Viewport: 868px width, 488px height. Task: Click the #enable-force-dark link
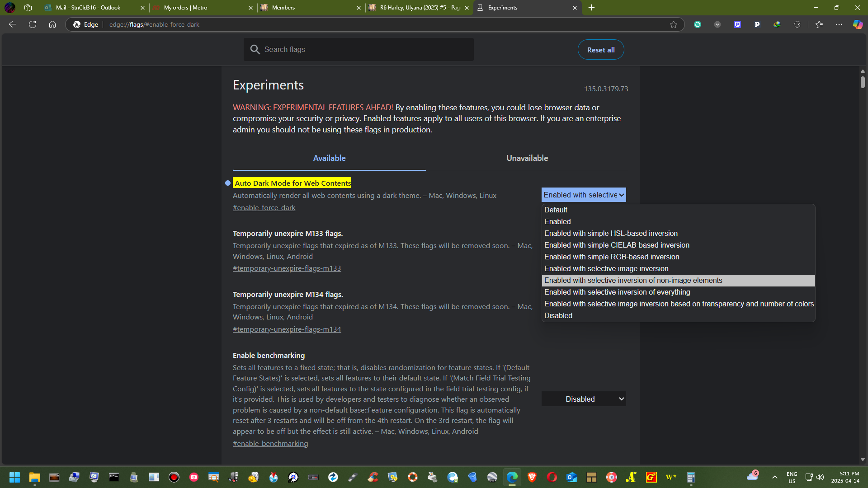click(x=264, y=208)
